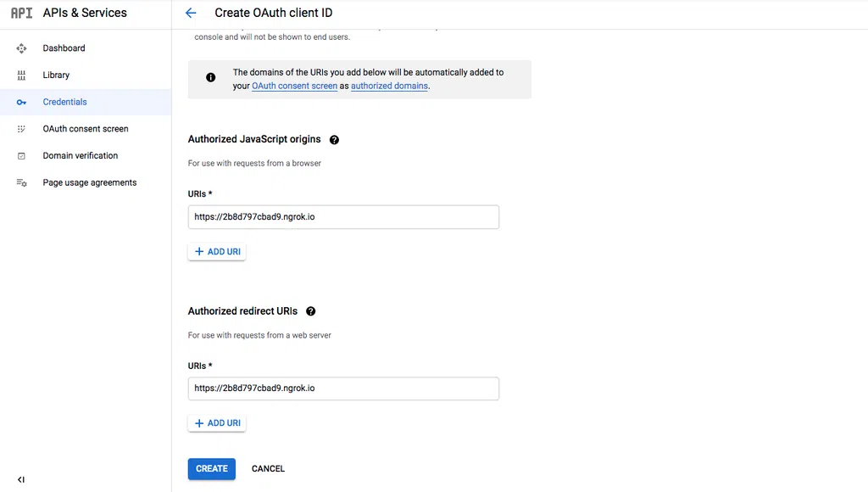Click the Dashboard sidebar icon
868x492 pixels.
[x=21, y=48]
